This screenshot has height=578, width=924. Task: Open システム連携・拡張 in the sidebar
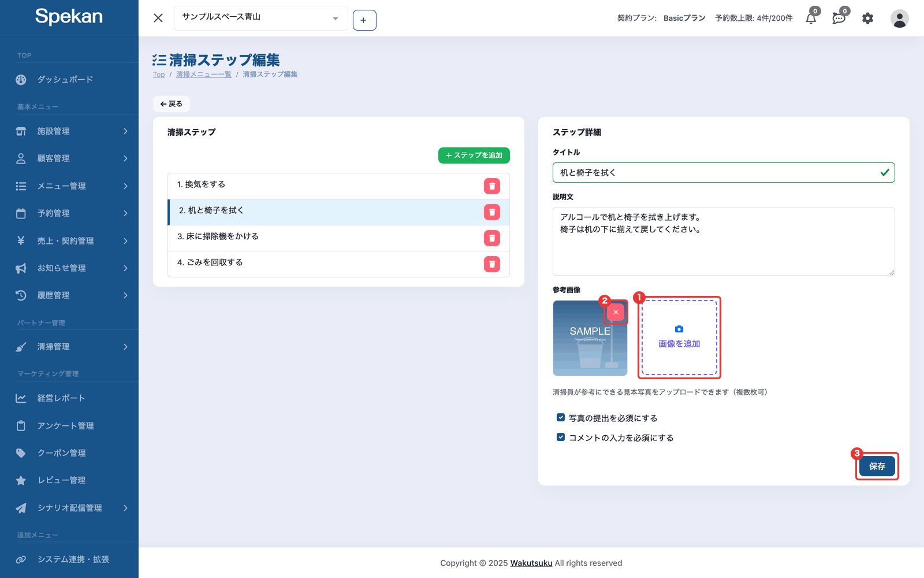69,560
